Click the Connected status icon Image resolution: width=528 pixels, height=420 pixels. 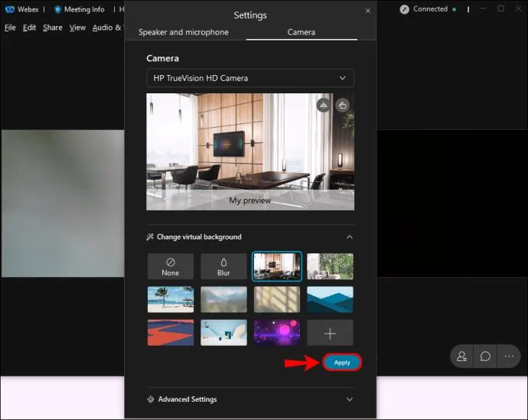tap(405, 9)
